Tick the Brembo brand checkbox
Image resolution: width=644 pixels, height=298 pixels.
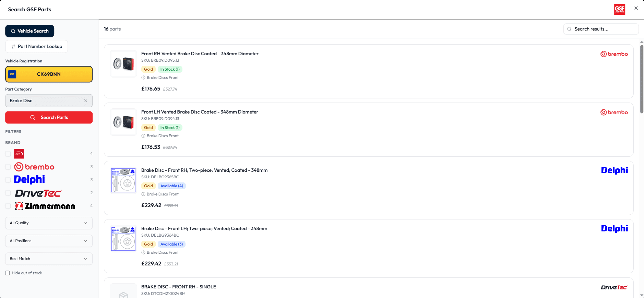coord(8,167)
